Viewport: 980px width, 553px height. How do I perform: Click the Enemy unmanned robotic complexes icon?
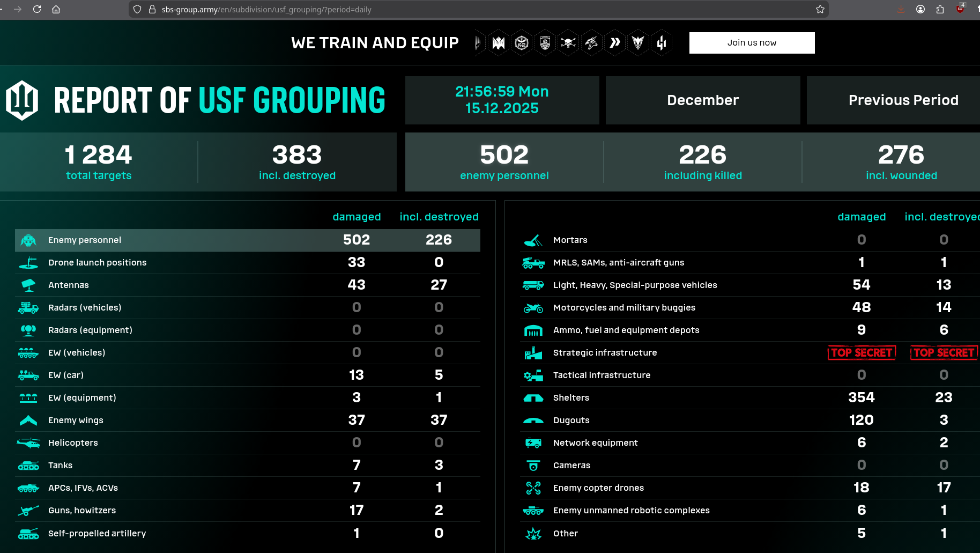coord(533,511)
